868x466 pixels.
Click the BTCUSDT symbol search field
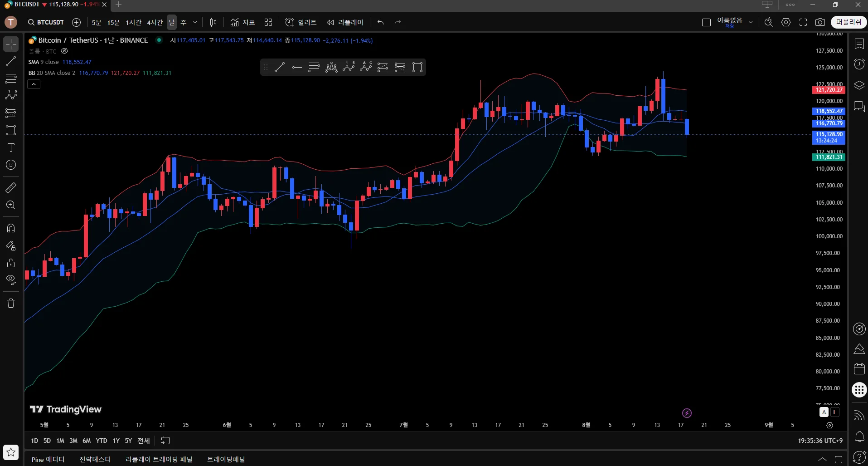click(x=46, y=22)
